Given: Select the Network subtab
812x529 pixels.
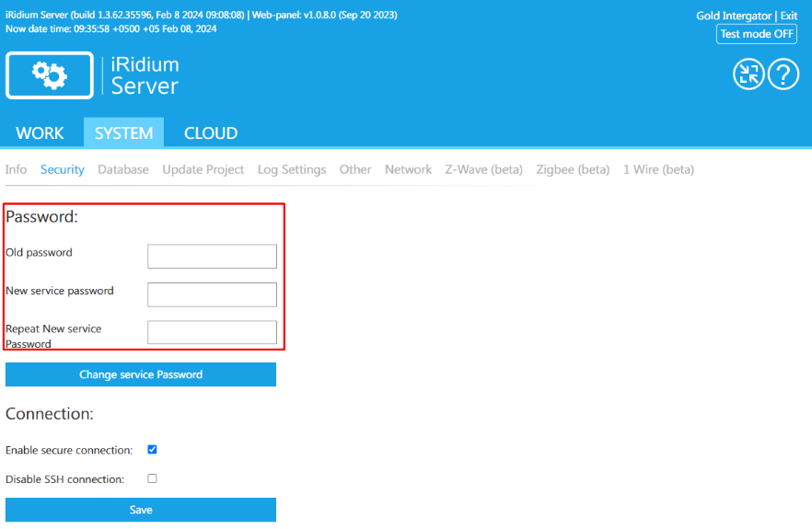Looking at the screenshot, I should (408, 169).
